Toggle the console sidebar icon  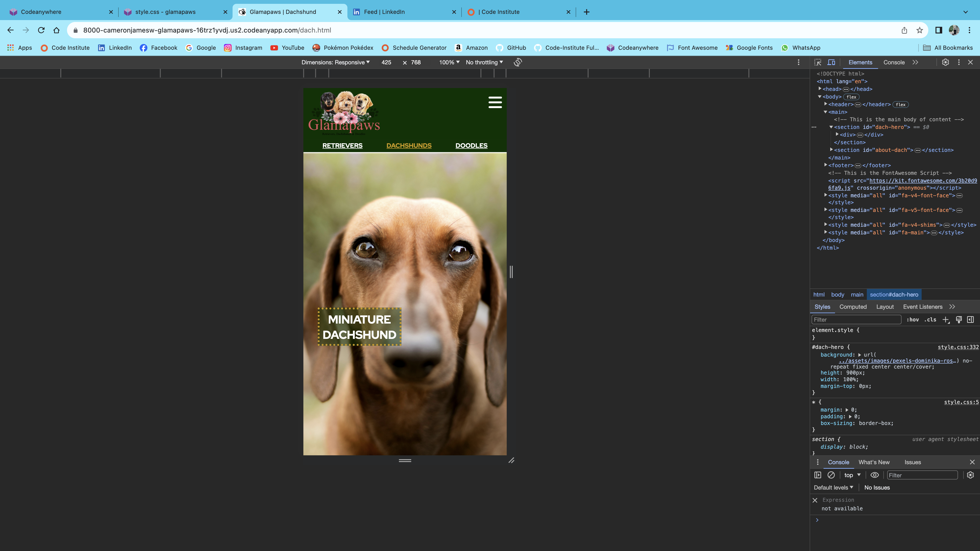tap(818, 475)
